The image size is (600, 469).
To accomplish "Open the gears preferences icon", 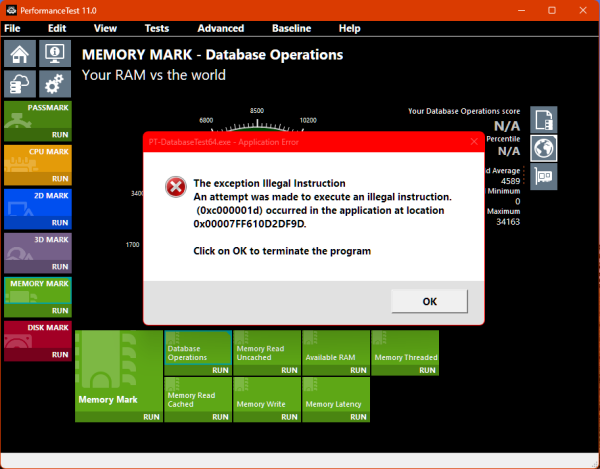I will 55,84.
